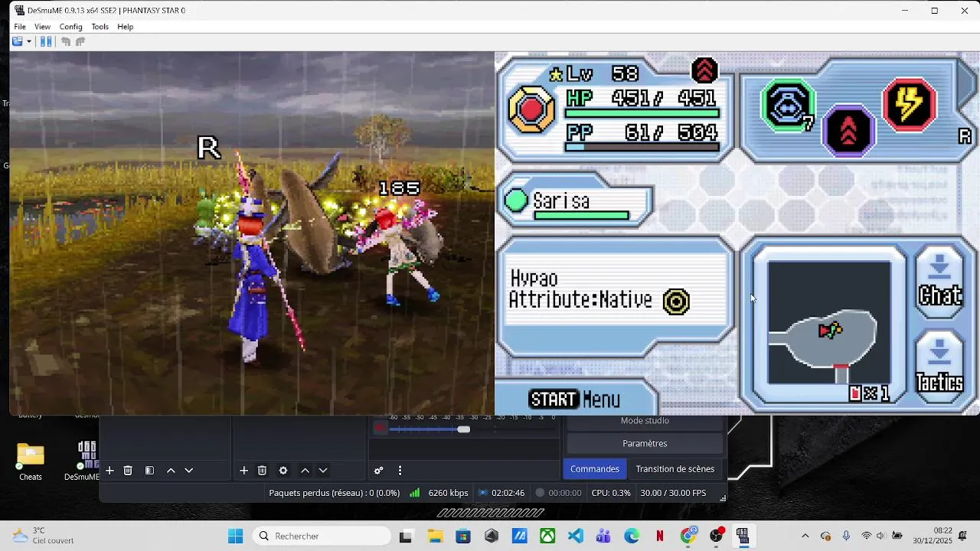The image size is (980, 551).
Task: Open the Tools menu in DeSmuME
Action: (x=100, y=27)
